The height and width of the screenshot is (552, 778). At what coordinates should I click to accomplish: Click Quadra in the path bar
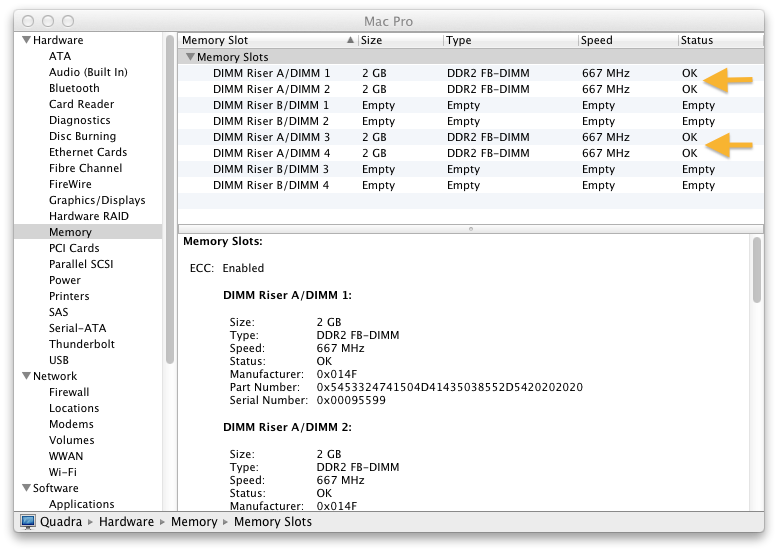click(61, 522)
